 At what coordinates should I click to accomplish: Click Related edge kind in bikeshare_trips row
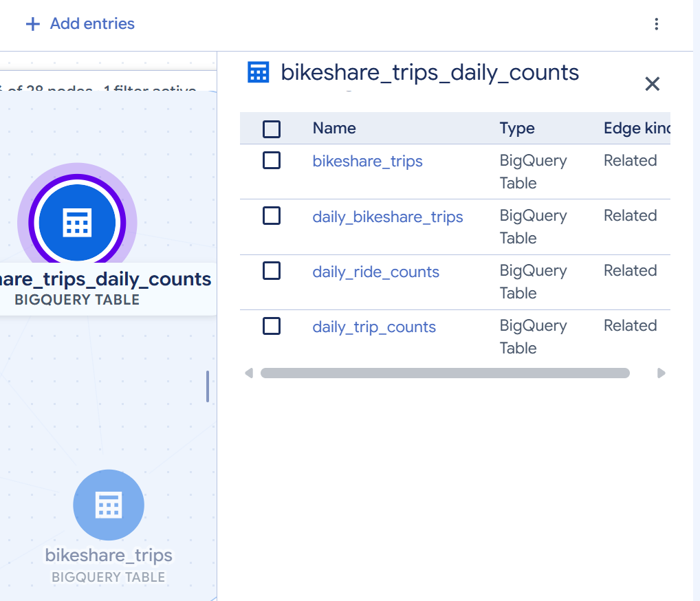(631, 160)
